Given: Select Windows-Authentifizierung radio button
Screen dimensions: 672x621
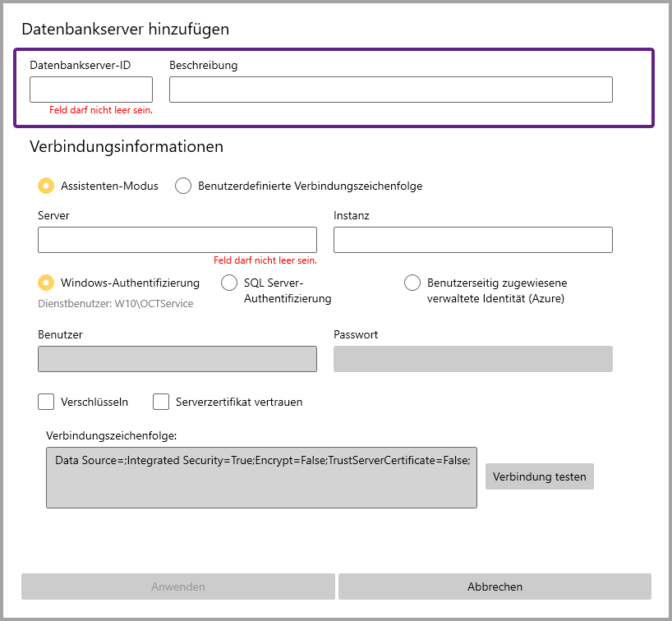Looking at the screenshot, I should (46, 283).
